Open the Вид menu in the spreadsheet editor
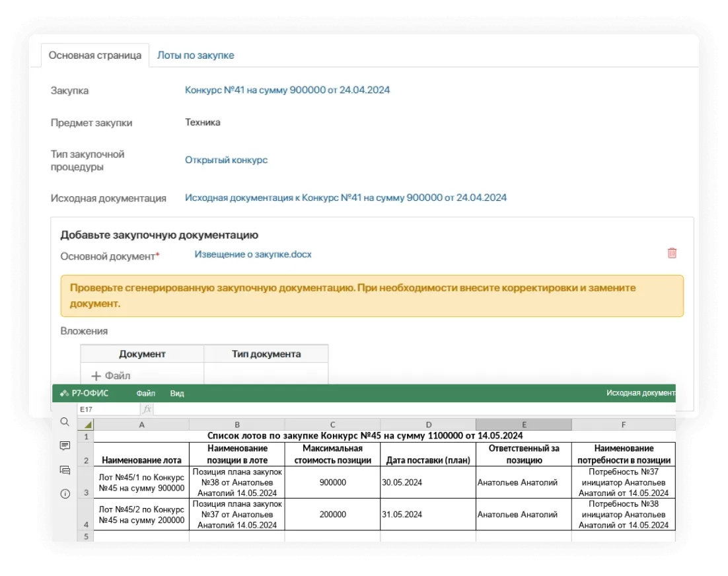728x576 pixels. coord(177,393)
